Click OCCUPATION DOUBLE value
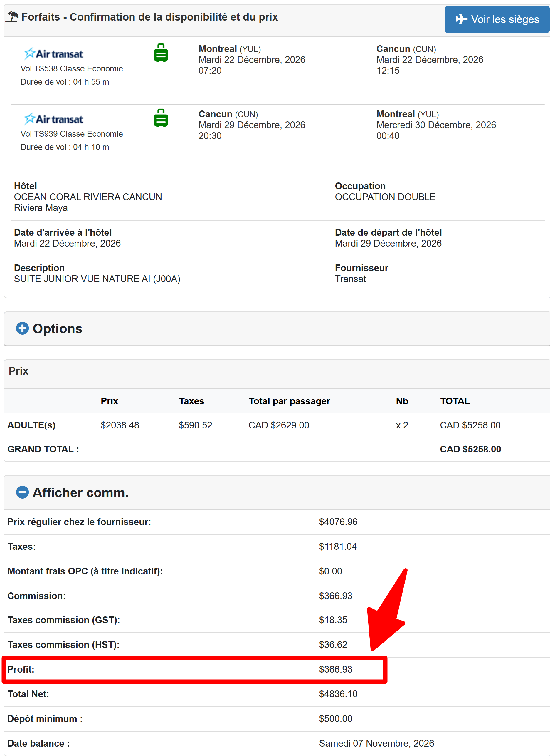The width and height of the screenshot is (550, 756). coord(385,197)
